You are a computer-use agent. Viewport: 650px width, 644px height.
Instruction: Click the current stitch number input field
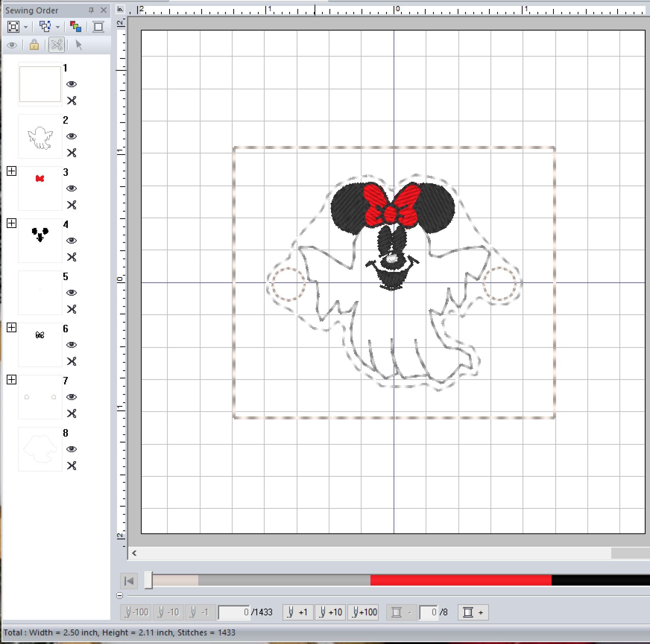click(x=234, y=612)
